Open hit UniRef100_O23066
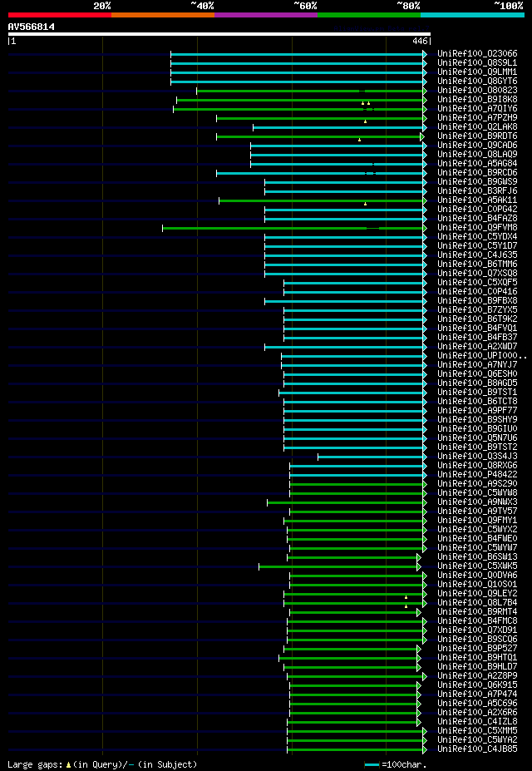 coord(477,53)
